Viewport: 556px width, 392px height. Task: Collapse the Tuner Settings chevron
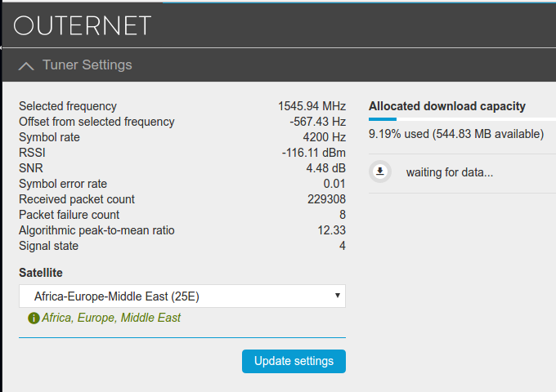[x=26, y=66]
